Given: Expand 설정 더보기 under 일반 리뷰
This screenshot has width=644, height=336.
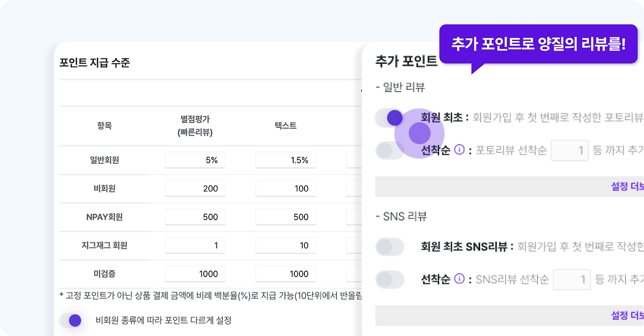Looking at the screenshot, I should coord(627,186).
